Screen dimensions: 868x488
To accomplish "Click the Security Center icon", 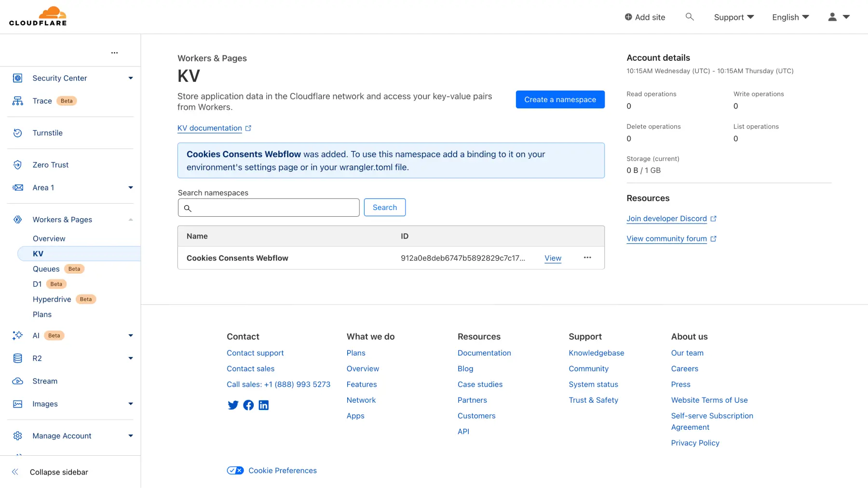I will (18, 78).
